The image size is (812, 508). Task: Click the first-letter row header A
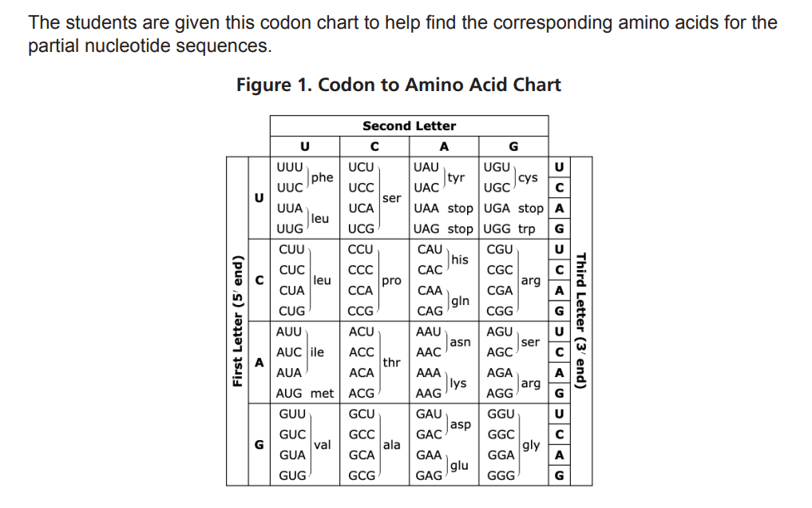pyautogui.click(x=259, y=363)
